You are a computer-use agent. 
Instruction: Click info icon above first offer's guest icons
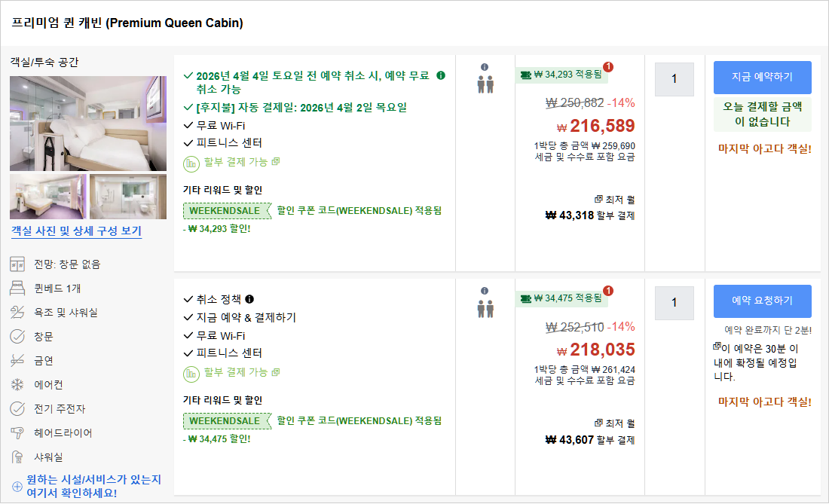(485, 66)
